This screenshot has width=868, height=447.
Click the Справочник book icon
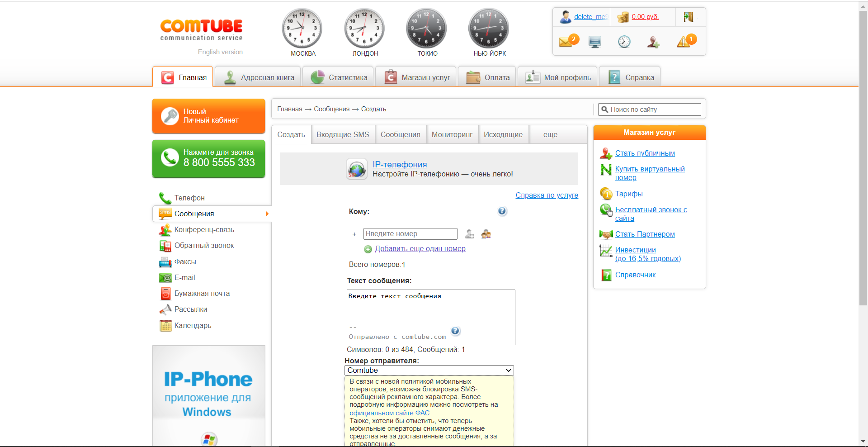pos(606,275)
